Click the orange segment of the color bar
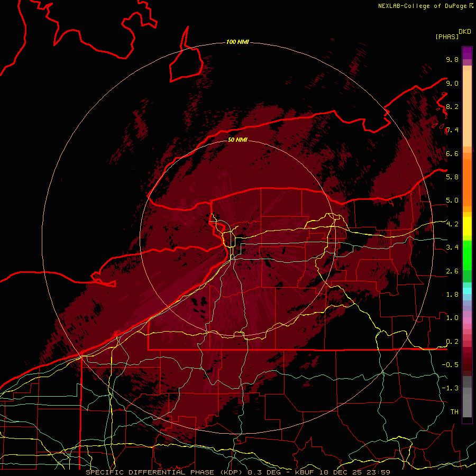Screen dimensions: 476x476 click(x=467, y=182)
